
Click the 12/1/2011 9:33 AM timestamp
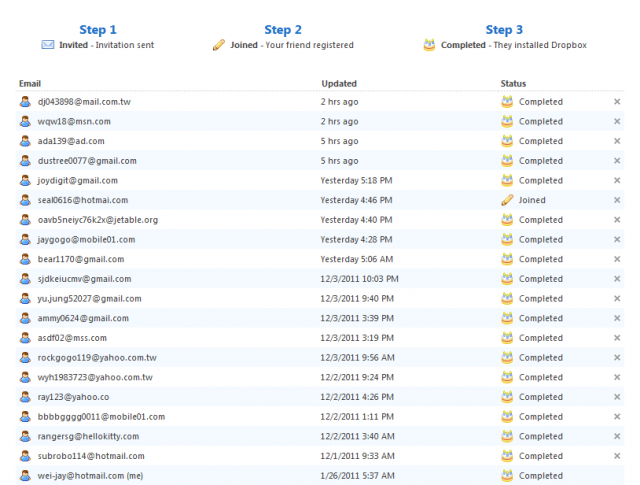357,456
